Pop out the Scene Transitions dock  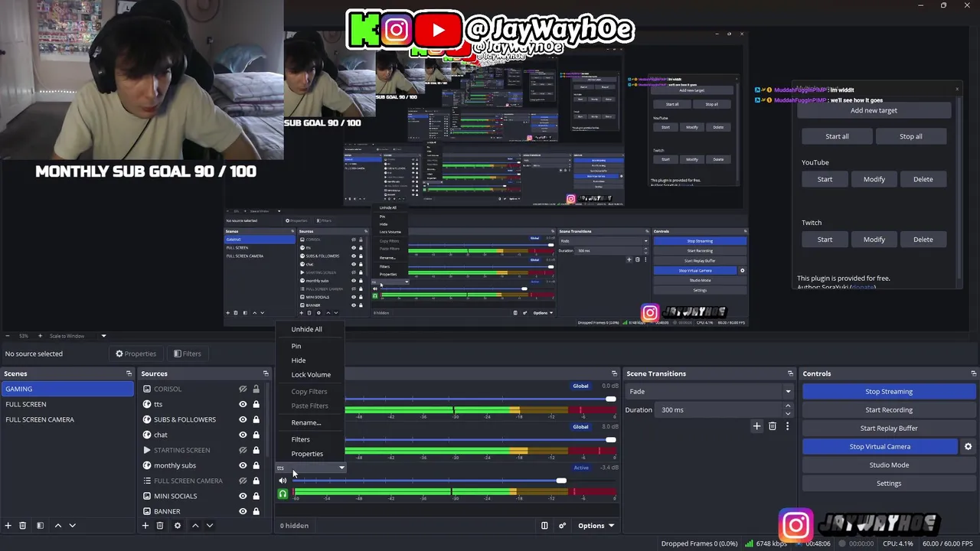coord(790,373)
